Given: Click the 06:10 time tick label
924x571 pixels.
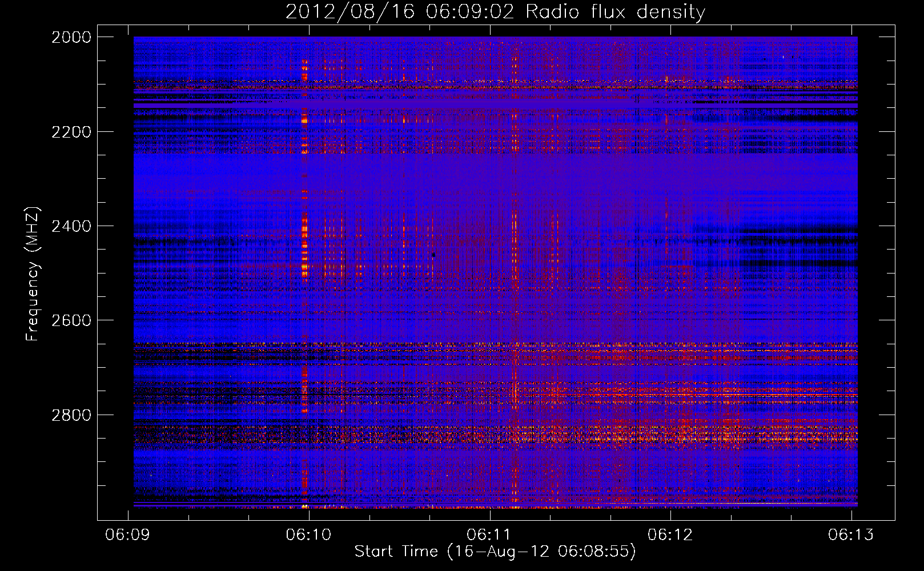Looking at the screenshot, I should [x=309, y=534].
